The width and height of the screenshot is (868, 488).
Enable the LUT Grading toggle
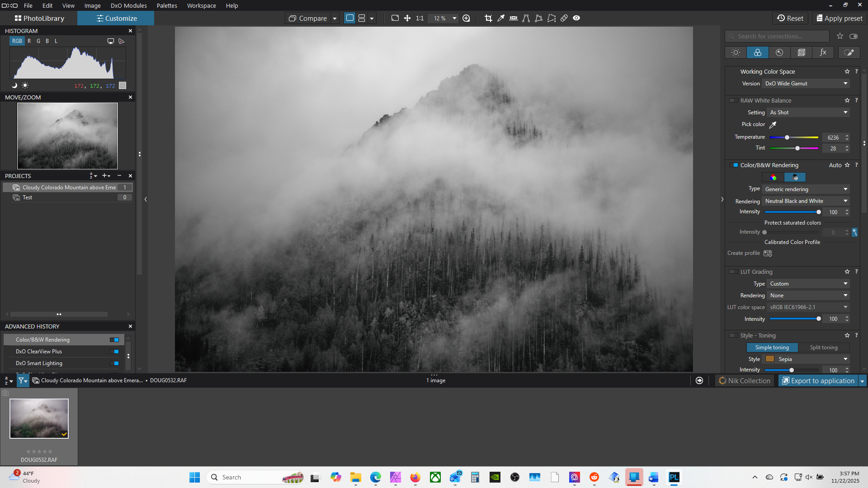click(733, 272)
